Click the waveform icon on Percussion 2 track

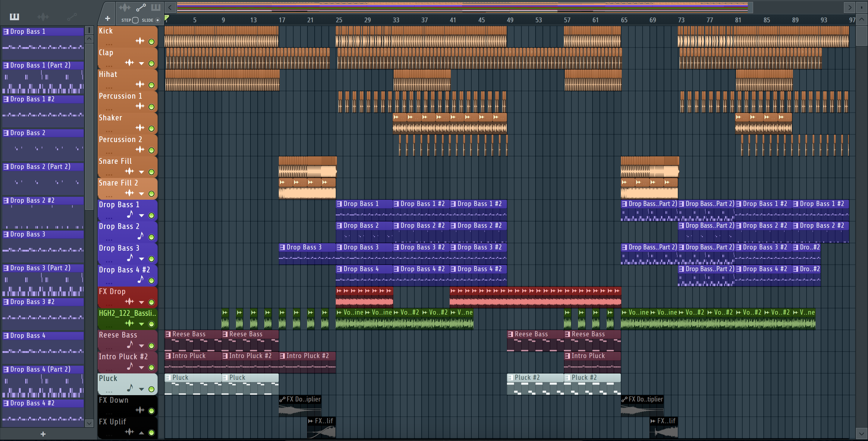[140, 149]
